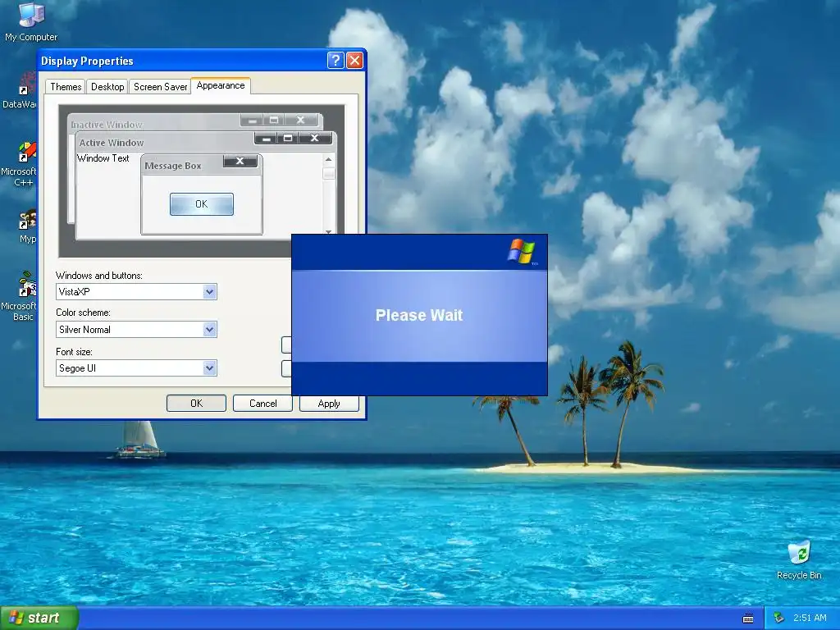Open the Microsoft C++ desktop shortcut

tap(20, 164)
